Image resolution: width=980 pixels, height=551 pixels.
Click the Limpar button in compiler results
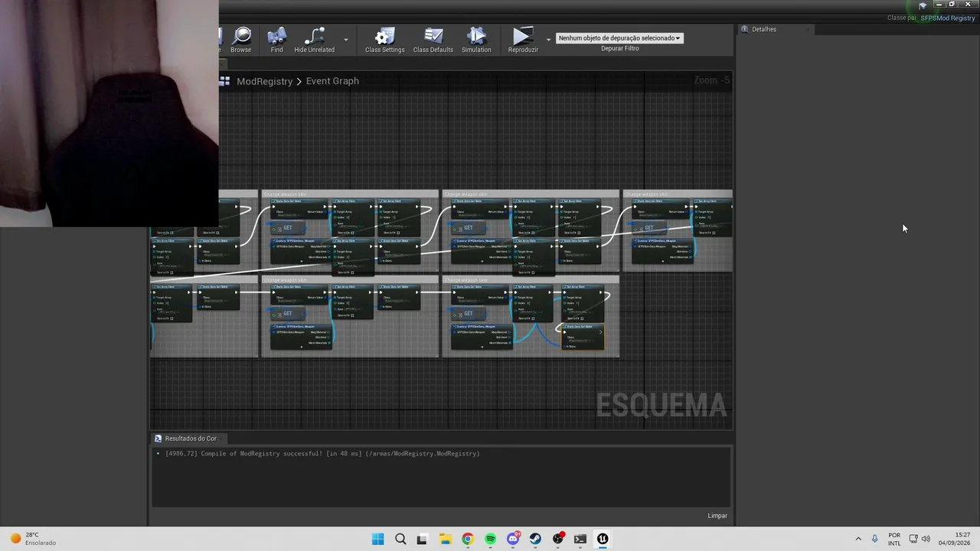click(717, 516)
